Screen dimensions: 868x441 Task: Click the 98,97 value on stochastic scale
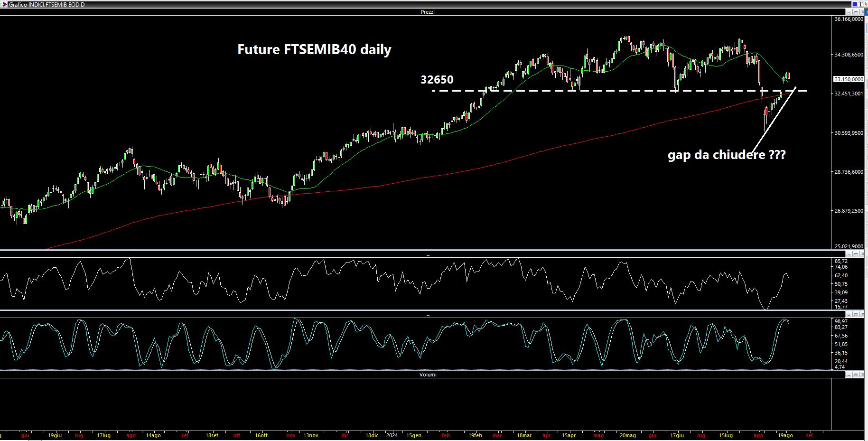tap(841, 321)
